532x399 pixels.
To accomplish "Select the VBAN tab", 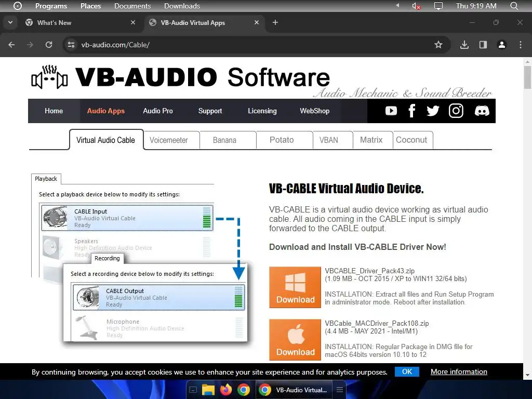I will 332,140.
